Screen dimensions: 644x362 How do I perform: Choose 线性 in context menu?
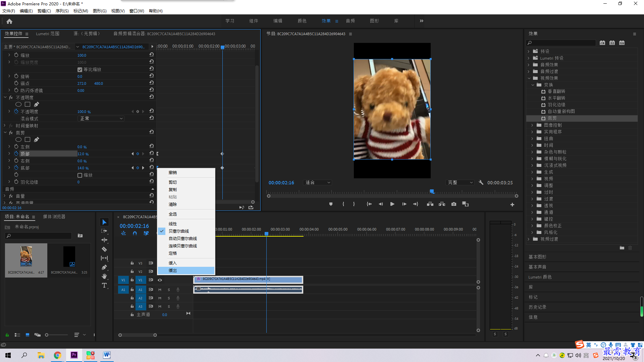pyautogui.click(x=186, y=224)
